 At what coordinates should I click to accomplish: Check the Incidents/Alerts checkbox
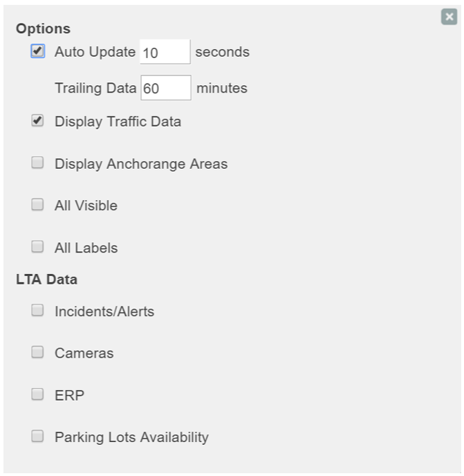pos(38,311)
